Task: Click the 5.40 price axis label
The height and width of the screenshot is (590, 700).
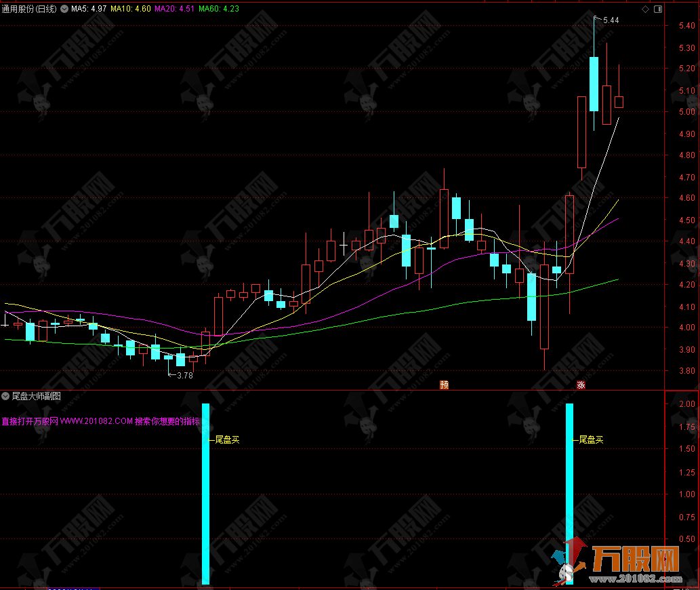Action: tap(686, 26)
